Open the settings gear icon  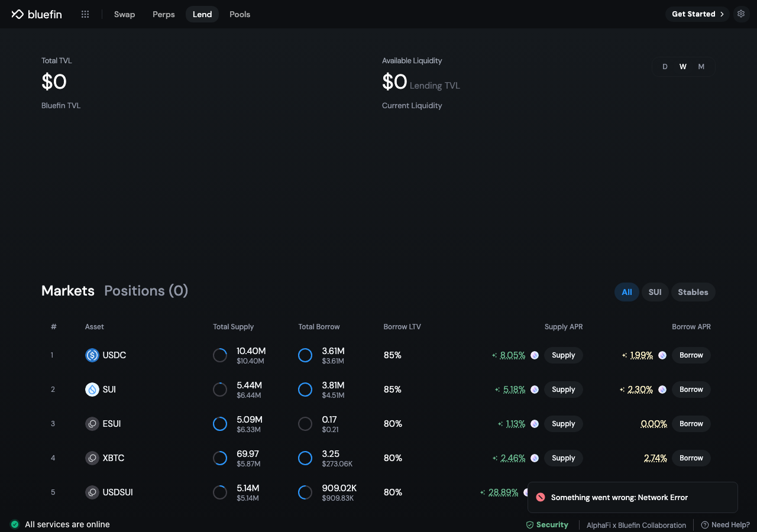(741, 14)
